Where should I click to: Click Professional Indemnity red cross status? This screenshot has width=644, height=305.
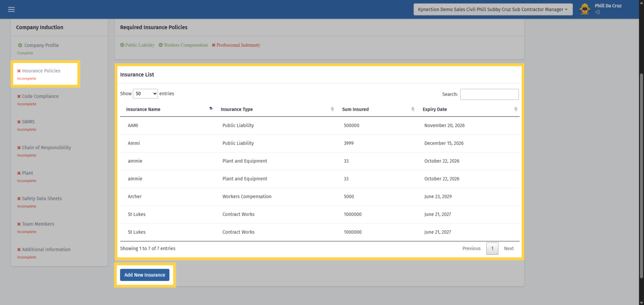236,45
